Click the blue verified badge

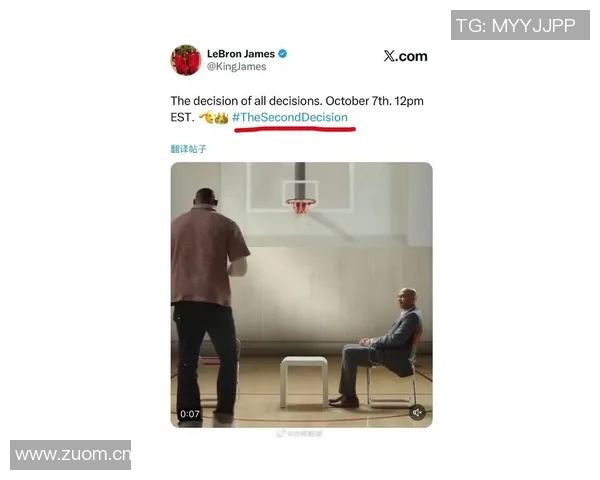coord(282,54)
